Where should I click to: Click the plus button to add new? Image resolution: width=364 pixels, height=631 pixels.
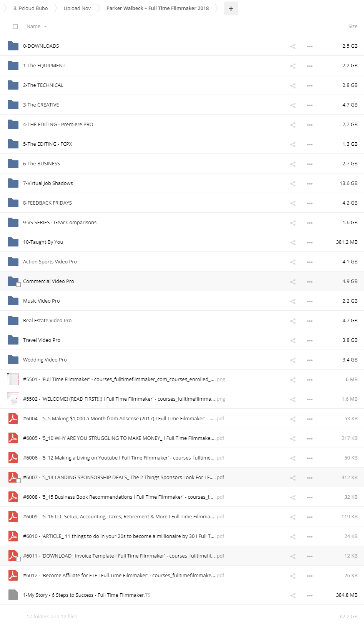coord(231,8)
